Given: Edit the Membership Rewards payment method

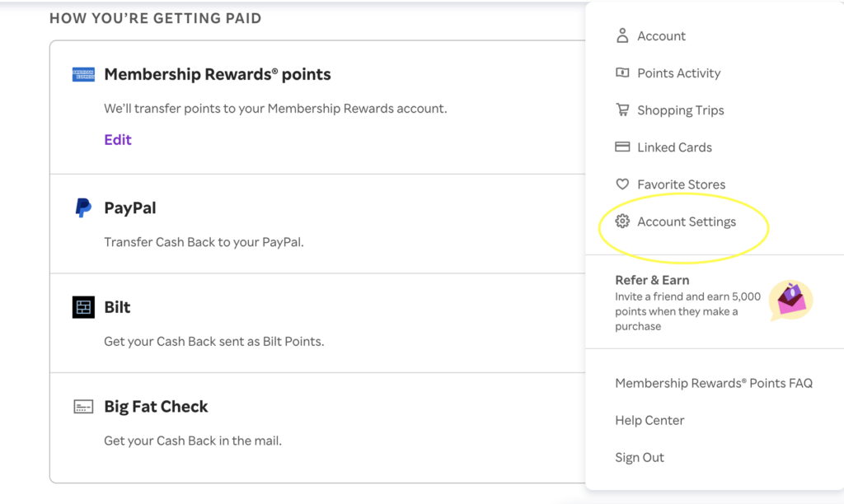Looking at the screenshot, I should [117, 140].
